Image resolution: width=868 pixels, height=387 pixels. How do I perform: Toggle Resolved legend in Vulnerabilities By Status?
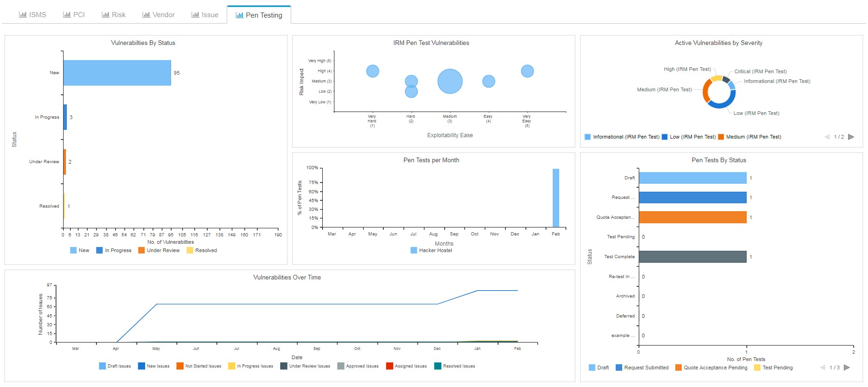[202, 250]
